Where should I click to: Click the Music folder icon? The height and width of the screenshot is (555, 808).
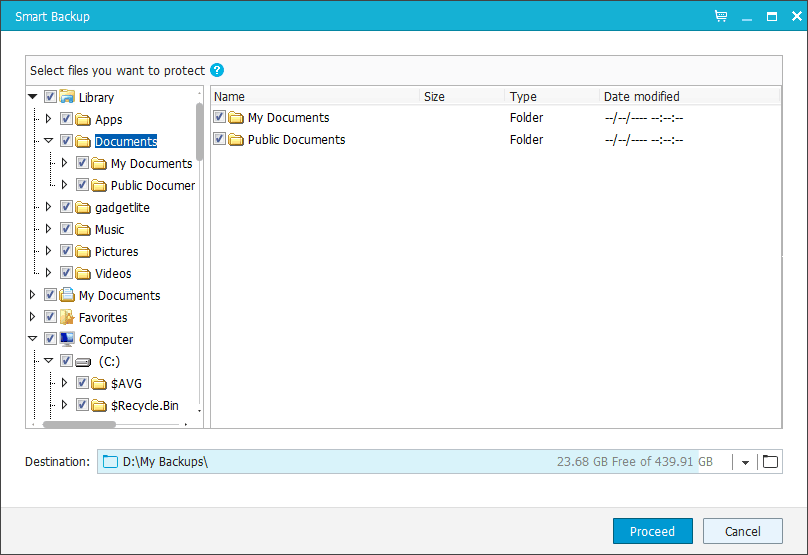click(83, 229)
